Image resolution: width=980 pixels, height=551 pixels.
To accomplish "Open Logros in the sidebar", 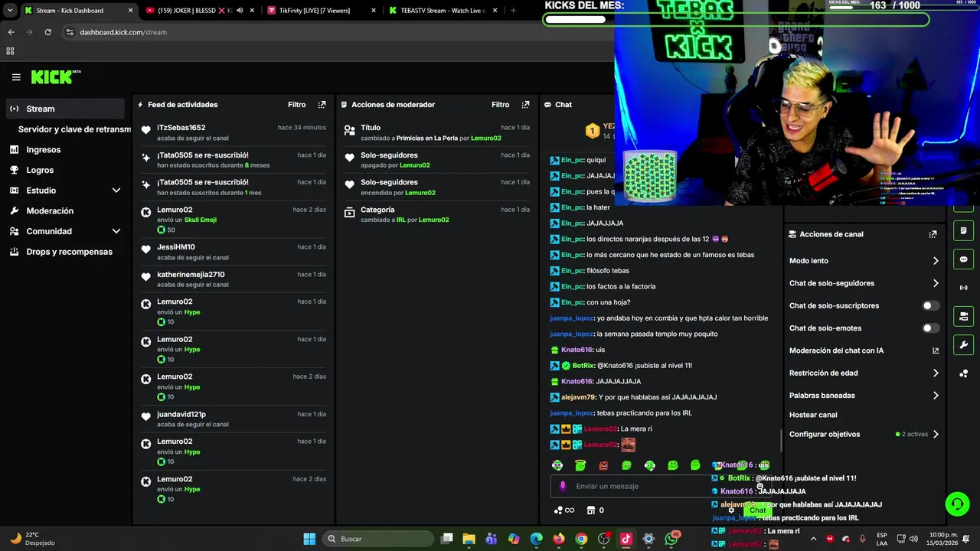I will point(64,170).
